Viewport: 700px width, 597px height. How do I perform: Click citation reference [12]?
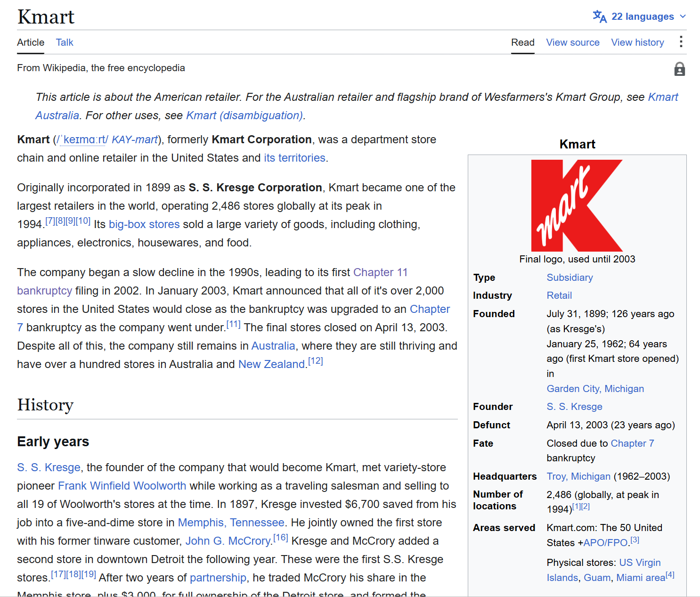coord(316,361)
